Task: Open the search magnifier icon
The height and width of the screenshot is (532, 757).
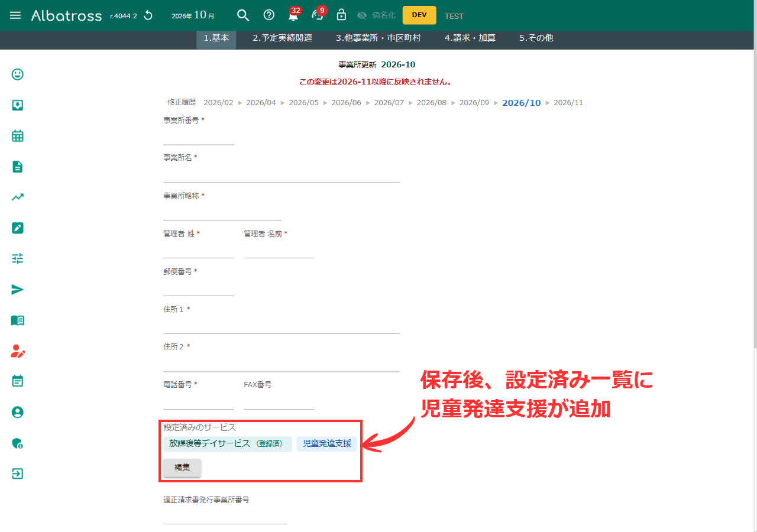Action: tap(243, 15)
